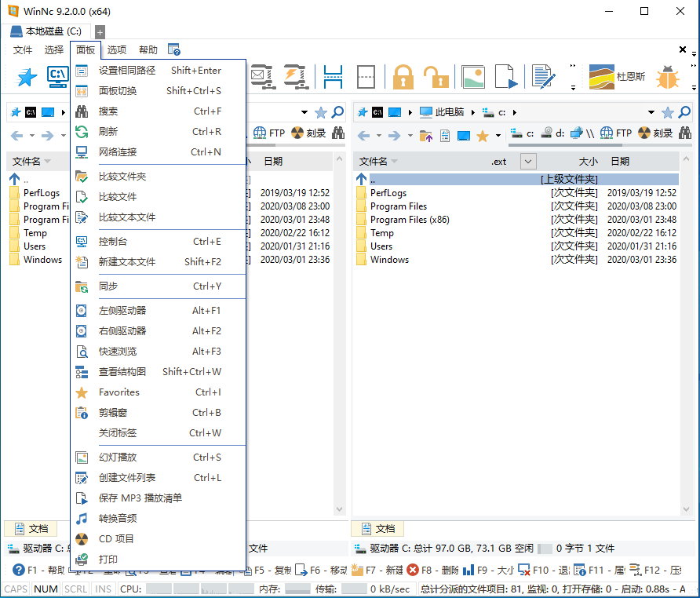Open the .ext column filter dropdown
700x598 pixels.
[528, 161]
